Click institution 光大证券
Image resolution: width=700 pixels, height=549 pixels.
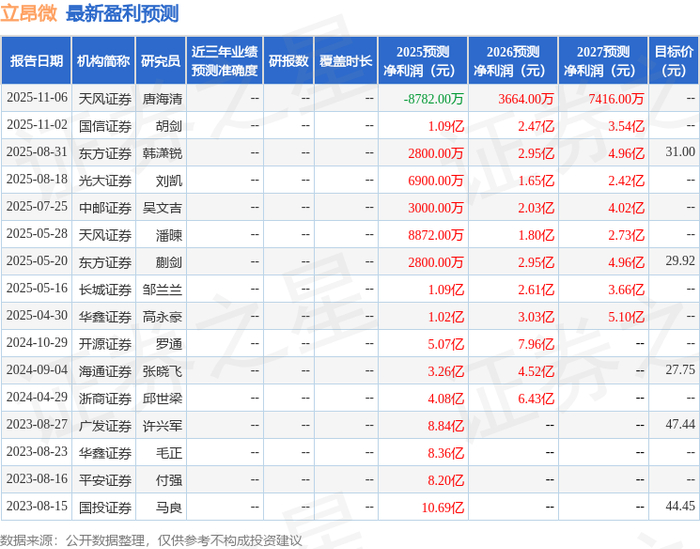(105, 181)
